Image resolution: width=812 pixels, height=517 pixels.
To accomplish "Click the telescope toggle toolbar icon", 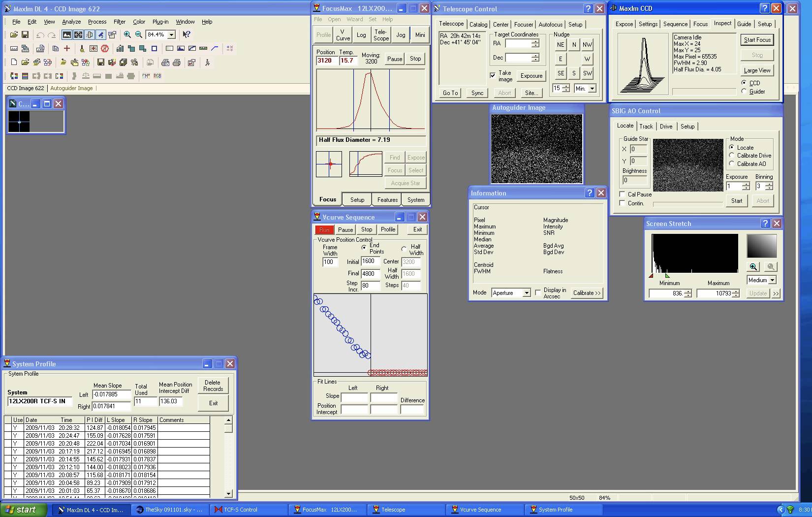I will 101,34.
